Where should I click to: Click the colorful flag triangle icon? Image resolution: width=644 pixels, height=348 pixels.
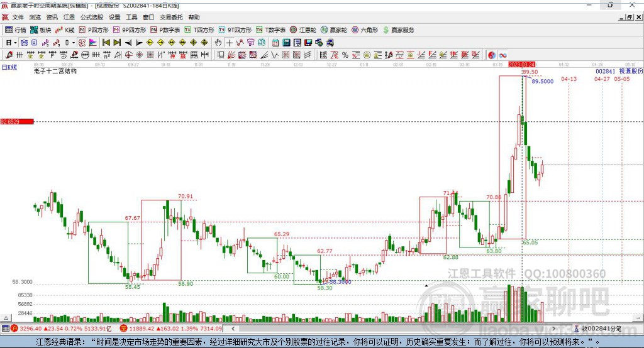pyautogui.click(x=93, y=42)
